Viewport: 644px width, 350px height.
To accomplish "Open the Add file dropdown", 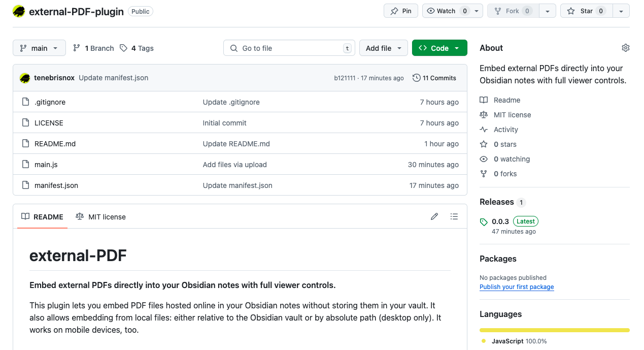I will tap(384, 48).
